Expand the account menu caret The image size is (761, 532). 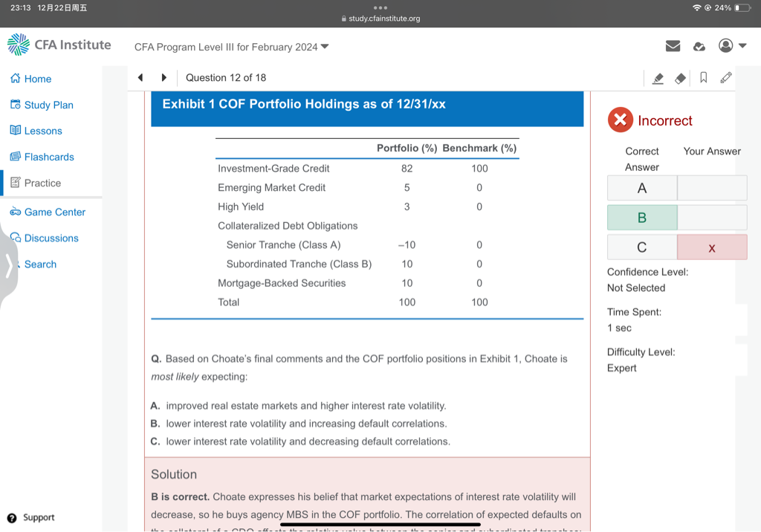pos(742,45)
